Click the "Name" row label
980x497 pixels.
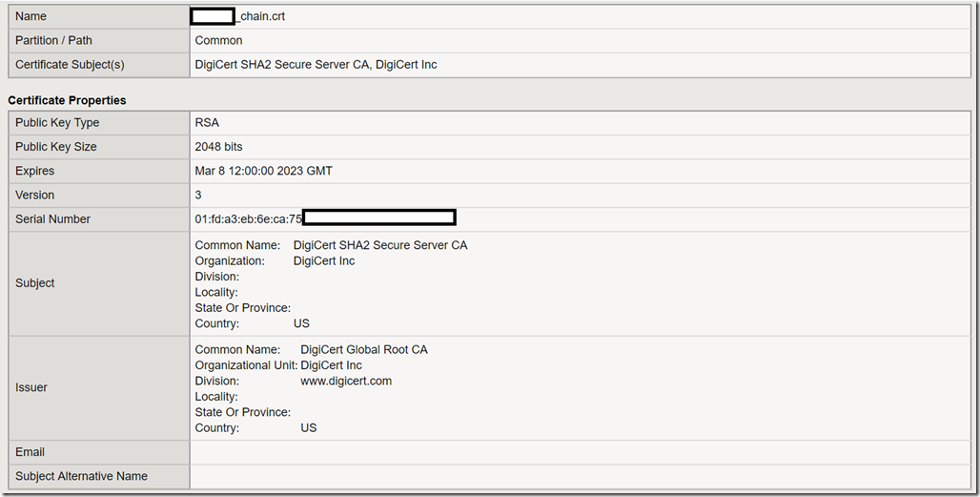pyautogui.click(x=31, y=16)
